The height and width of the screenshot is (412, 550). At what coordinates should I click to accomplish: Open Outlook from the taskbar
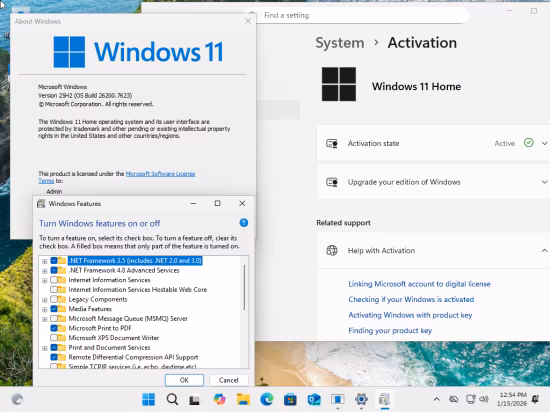pyautogui.click(x=314, y=399)
